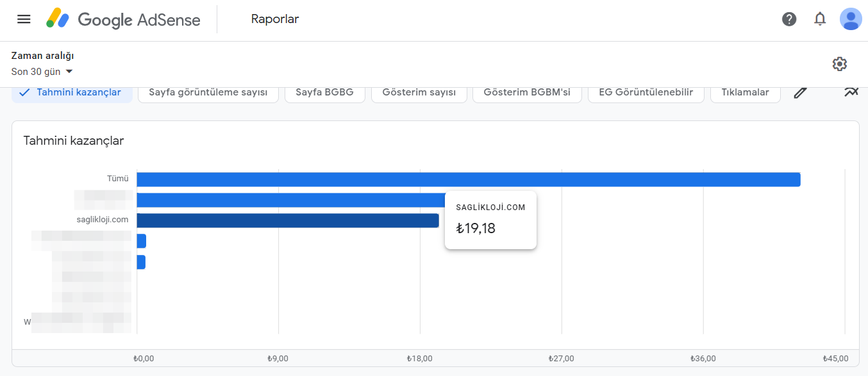868x376 pixels.
Task: Toggle the Sayfa BGBG metric chip
Action: point(324,92)
